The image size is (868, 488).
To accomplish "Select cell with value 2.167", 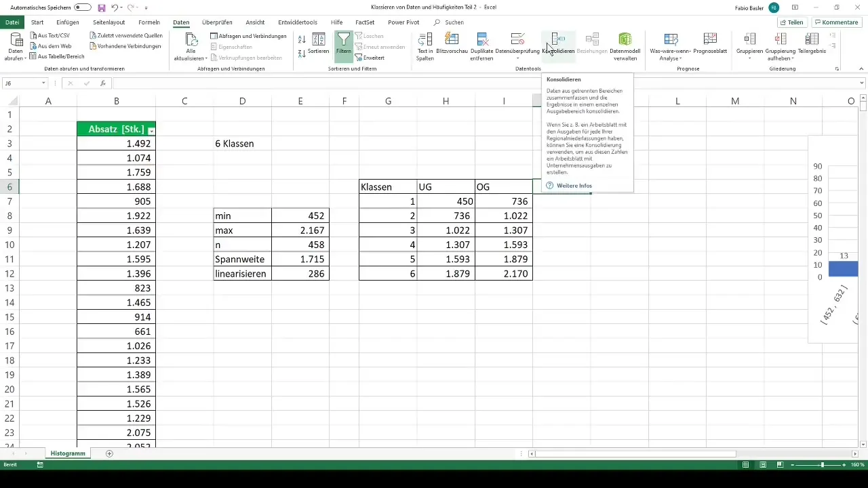I will pos(300,230).
